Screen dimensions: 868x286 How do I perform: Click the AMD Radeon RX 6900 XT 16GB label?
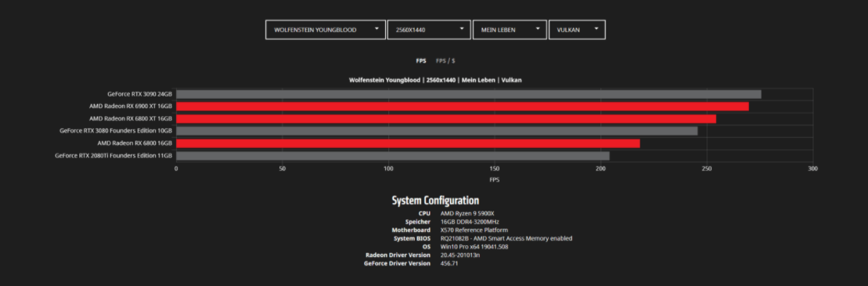click(x=131, y=107)
